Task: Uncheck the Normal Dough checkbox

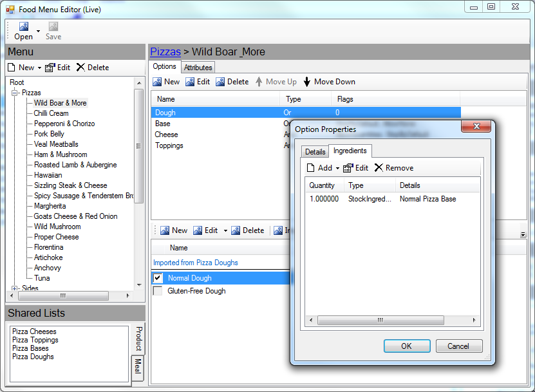Action: pyautogui.click(x=158, y=278)
